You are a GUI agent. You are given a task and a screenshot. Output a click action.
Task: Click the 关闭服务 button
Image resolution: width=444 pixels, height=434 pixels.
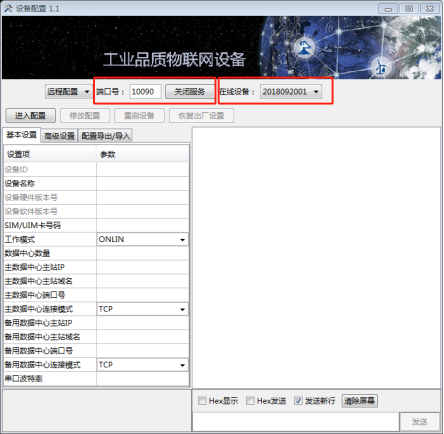190,92
